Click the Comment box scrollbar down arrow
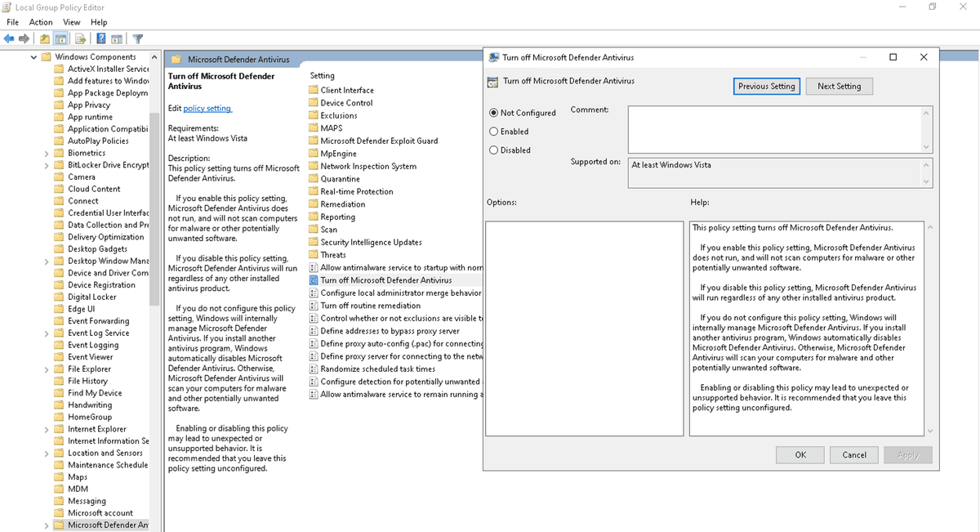Viewport: 980px width, 532px height. tap(926, 147)
